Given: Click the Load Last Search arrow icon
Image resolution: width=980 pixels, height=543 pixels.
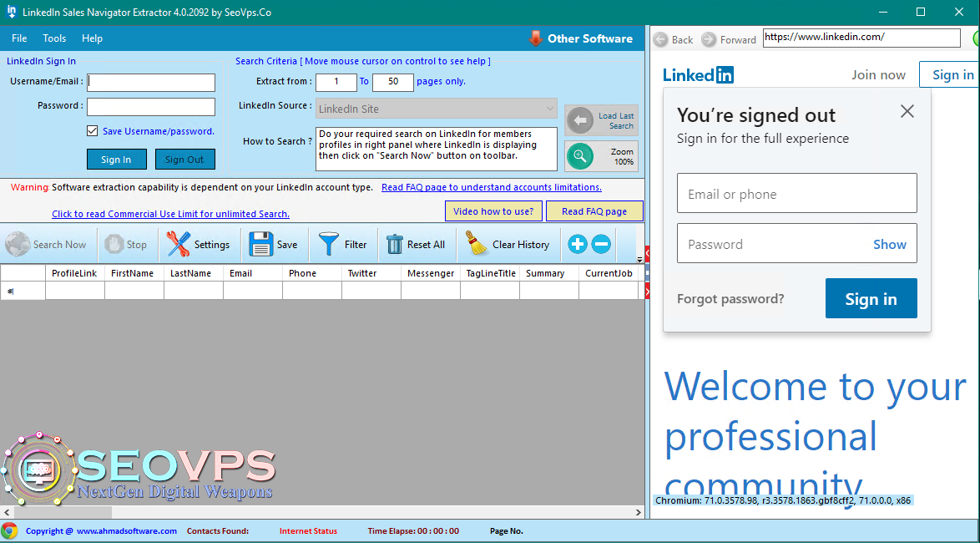Looking at the screenshot, I should (x=581, y=120).
